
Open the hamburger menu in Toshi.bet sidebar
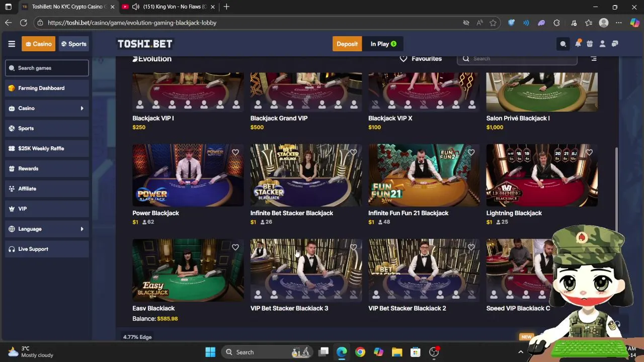pos(12,44)
